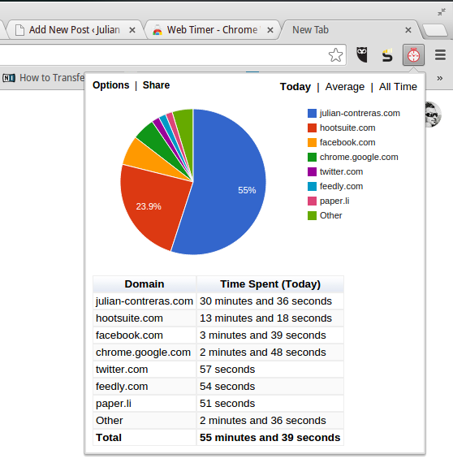Select the Add New Post tab
Viewport: 453px width, 476px height.
pyautogui.click(x=75, y=30)
